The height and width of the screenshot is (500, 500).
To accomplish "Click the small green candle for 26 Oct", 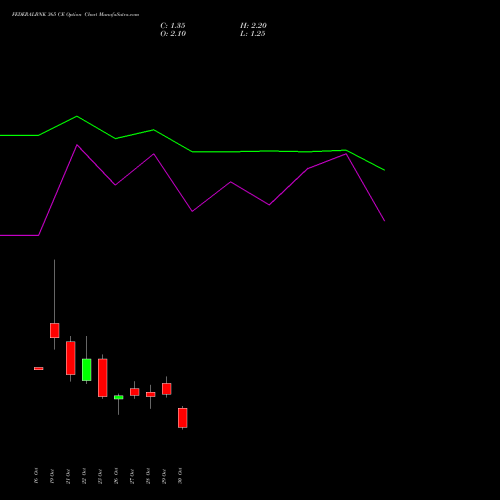I will point(119,397).
